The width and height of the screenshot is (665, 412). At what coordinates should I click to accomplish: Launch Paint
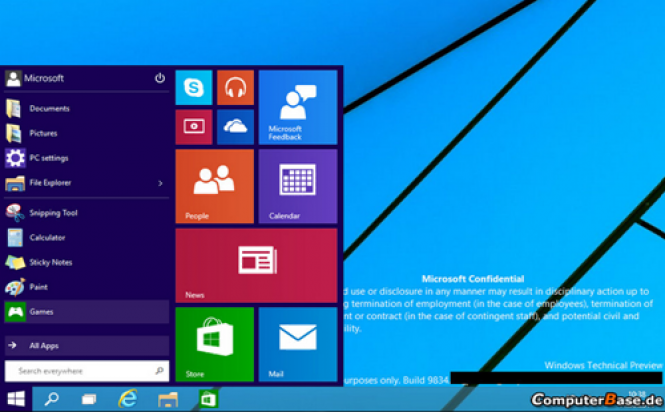point(87,287)
